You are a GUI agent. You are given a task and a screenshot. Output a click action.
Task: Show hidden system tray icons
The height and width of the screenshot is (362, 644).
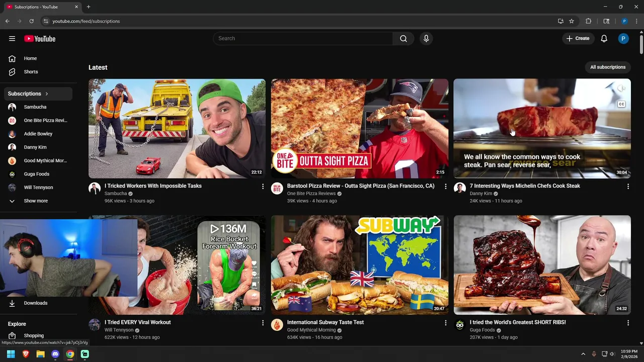(583, 354)
